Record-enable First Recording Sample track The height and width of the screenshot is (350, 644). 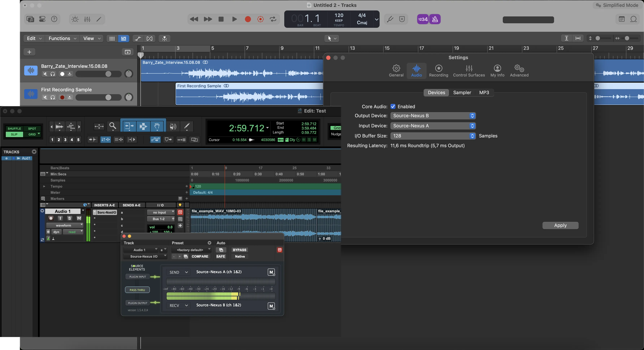point(62,97)
